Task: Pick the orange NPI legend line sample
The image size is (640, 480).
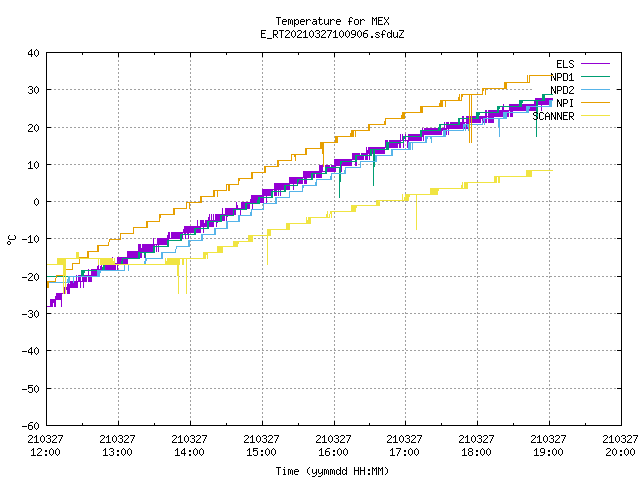Action: pos(596,103)
